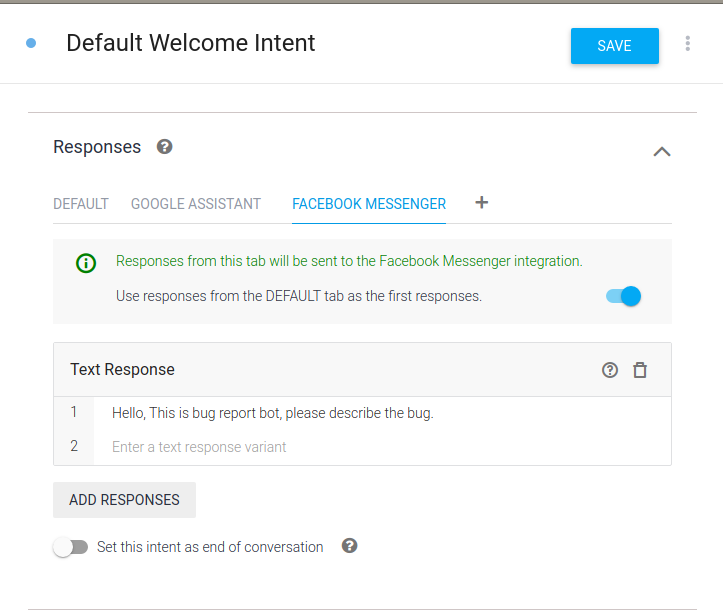Open help for the Text Response card

click(610, 370)
